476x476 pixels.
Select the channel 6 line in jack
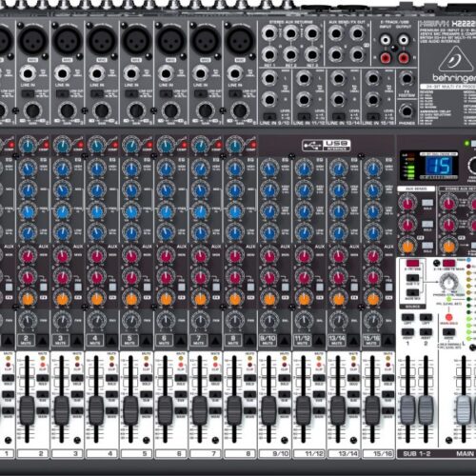(x=166, y=74)
